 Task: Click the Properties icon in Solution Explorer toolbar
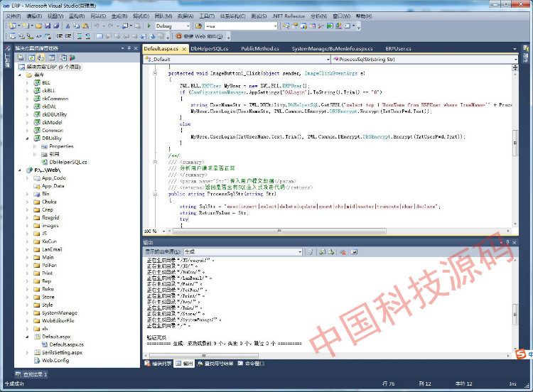tap(21, 58)
